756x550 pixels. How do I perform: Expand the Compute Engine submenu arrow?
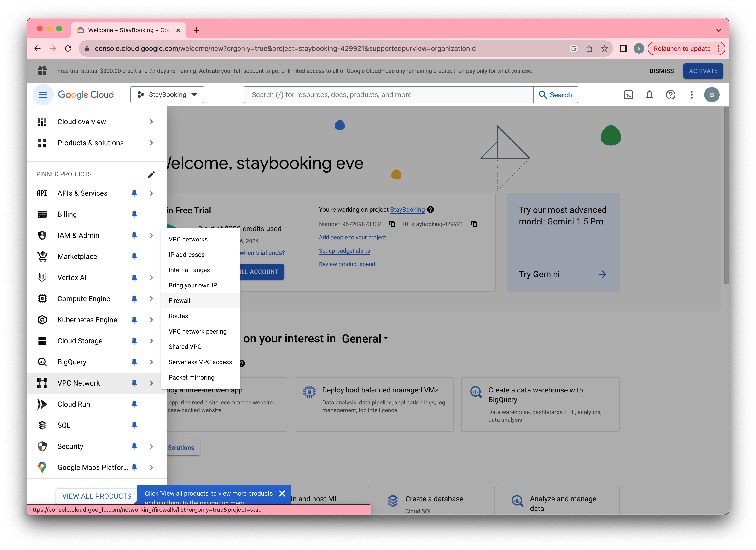(x=151, y=298)
